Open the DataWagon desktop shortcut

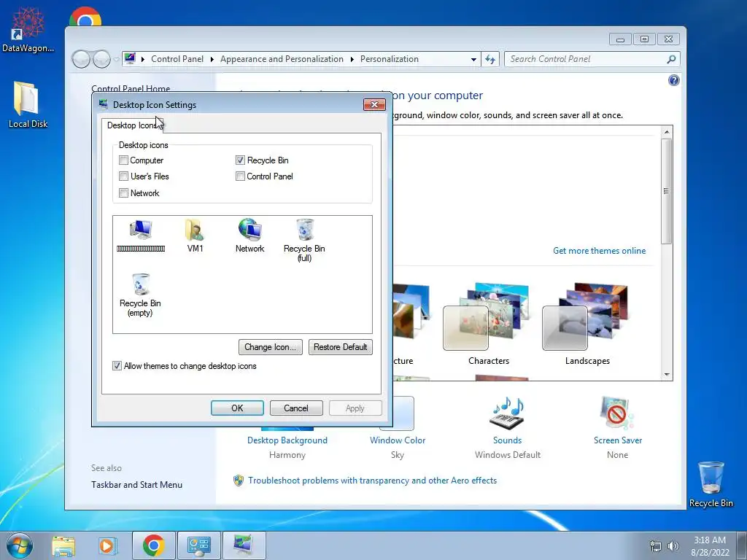click(28, 29)
